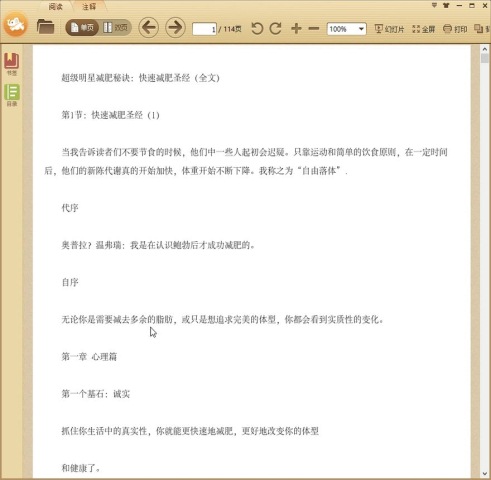
Task: Open a file with the folder icon
Action: click(x=45, y=27)
